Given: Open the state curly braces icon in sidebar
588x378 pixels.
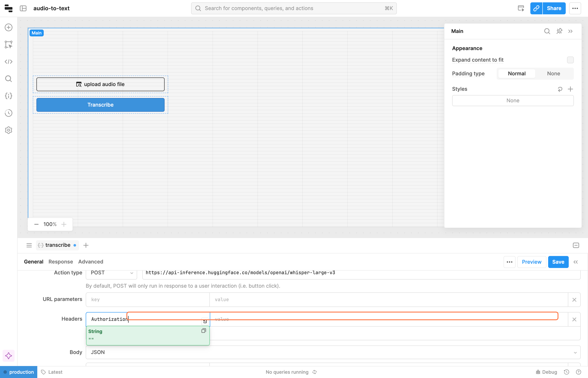Looking at the screenshot, I should pyautogui.click(x=9, y=96).
